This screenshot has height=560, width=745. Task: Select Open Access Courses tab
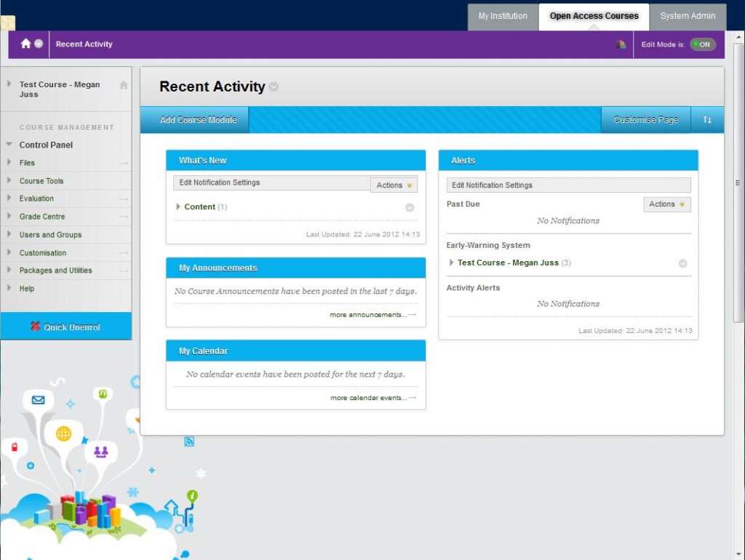click(594, 16)
